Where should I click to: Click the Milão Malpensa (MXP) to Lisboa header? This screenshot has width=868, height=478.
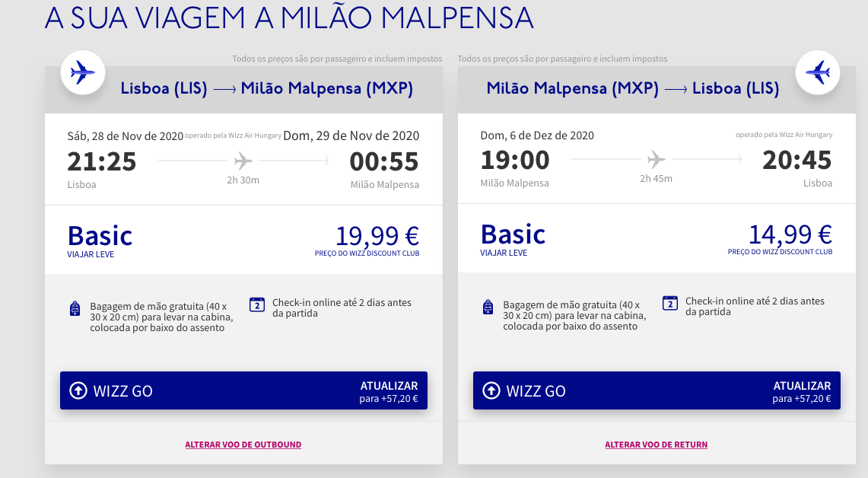(x=633, y=88)
